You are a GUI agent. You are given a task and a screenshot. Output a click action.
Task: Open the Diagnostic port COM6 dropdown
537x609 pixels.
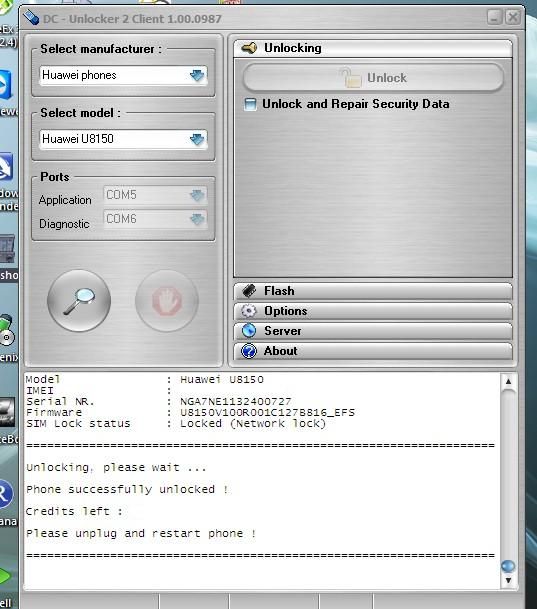pyautogui.click(x=155, y=219)
